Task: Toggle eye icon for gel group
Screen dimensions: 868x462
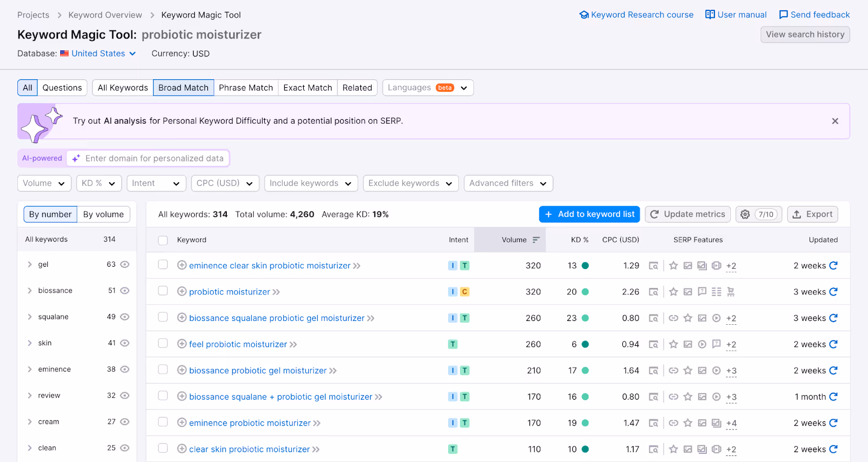Action: click(x=125, y=265)
